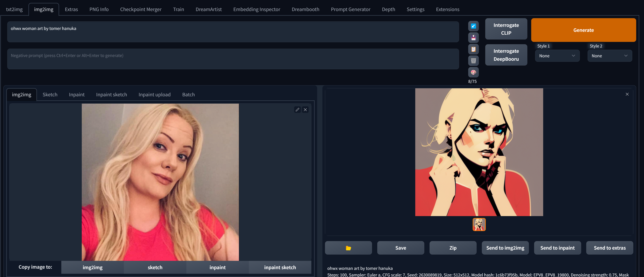This screenshot has width=644, height=277.
Task: Expand the Style 2 dropdown
Action: click(x=609, y=56)
